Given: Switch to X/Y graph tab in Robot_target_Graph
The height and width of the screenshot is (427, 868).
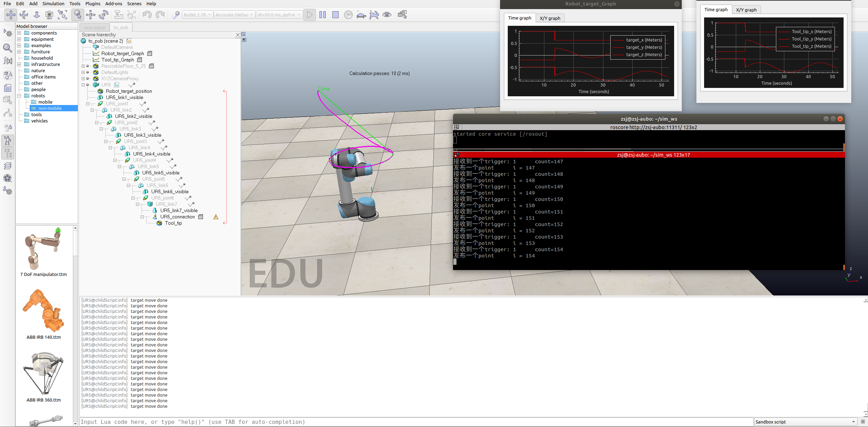Looking at the screenshot, I should point(550,18).
